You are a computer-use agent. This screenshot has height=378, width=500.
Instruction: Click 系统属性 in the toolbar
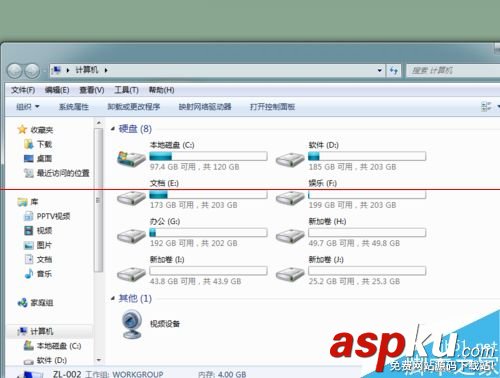point(74,107)
